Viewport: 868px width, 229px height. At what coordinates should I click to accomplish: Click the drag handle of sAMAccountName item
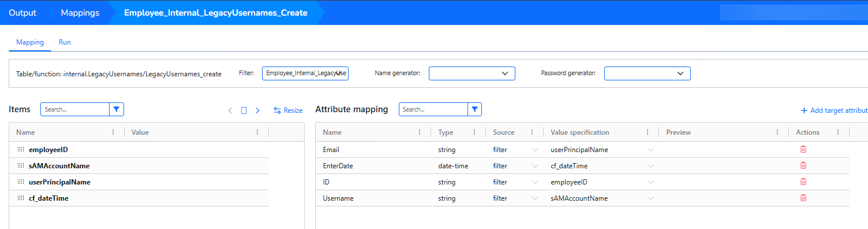[21, 166]
